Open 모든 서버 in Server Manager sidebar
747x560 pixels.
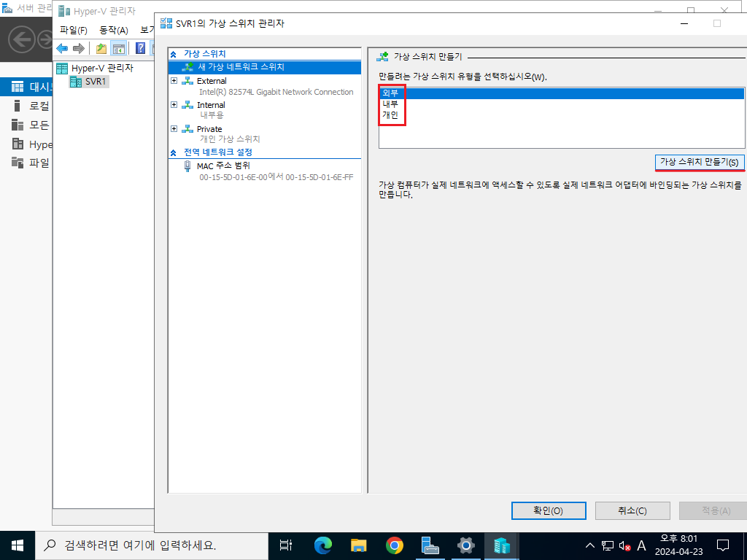[x=32, y=125]
